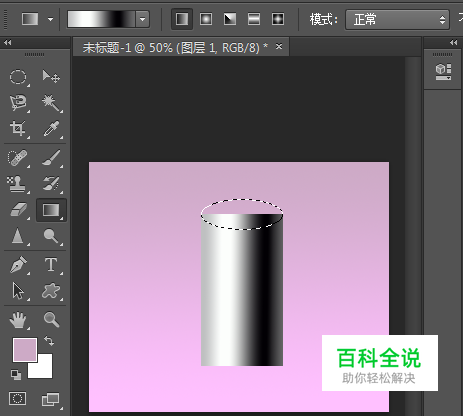Screen dimensions: 463x416
Task: Select the Elliptical Marquee tool
Action: click(18, 77)
